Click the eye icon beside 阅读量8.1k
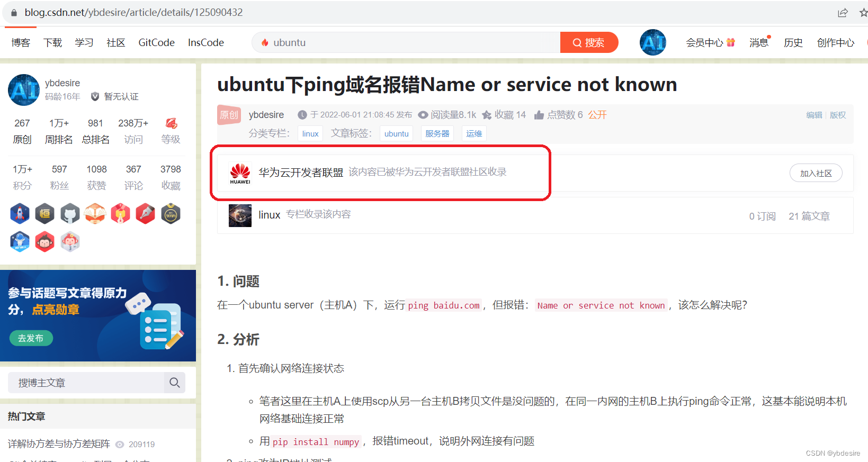Viewport: 868px width, 462px height. tap(423, 115)
